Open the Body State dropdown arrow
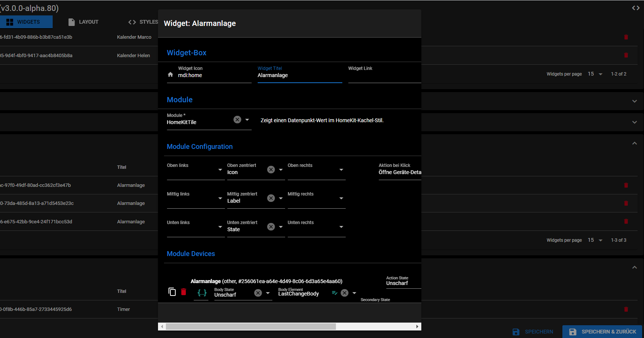 tap(268, 293)
